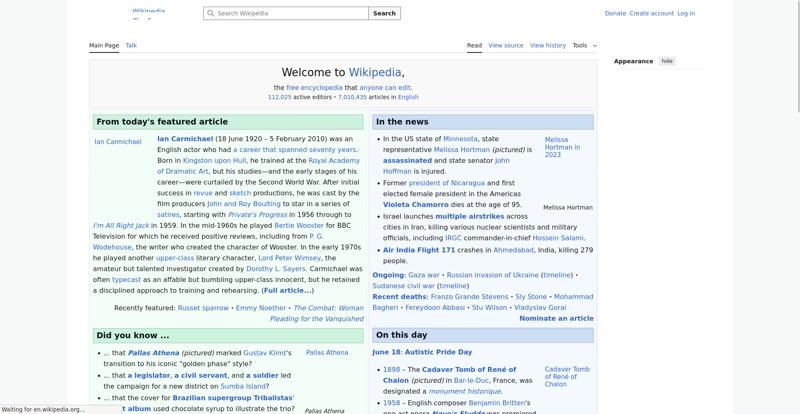800x414 pixels.
Task: Open the Emmy Noether link
Action: 261,308
